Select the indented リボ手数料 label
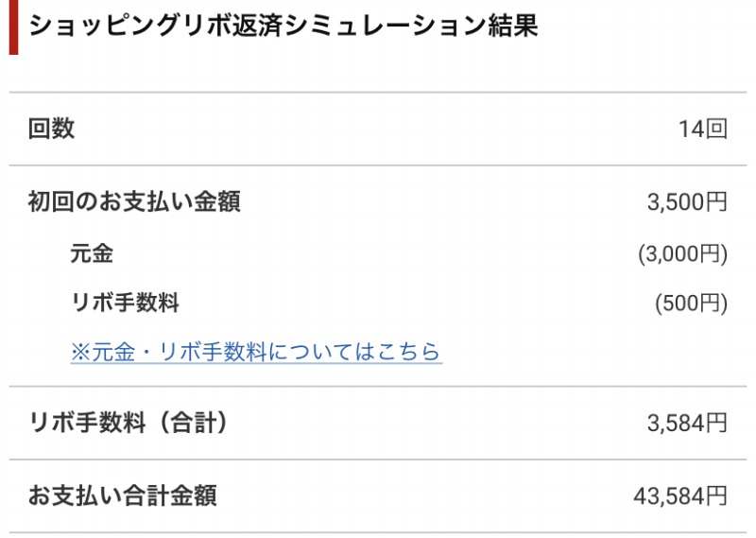 [125, 303]
